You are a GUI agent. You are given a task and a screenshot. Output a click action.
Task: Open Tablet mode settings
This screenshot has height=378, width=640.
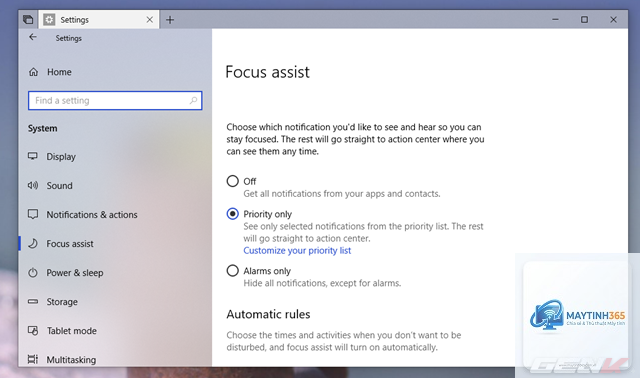coord(71,331)
